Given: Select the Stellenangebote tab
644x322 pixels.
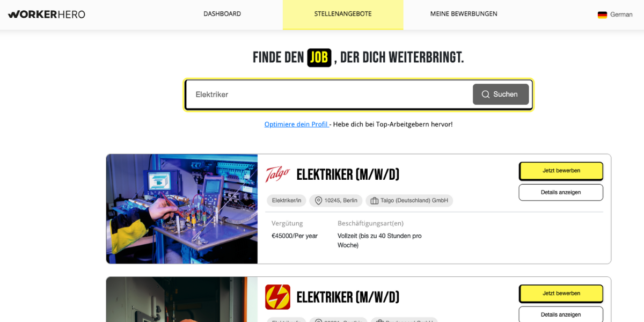Looking at the screenshot, I should [343, 14].
